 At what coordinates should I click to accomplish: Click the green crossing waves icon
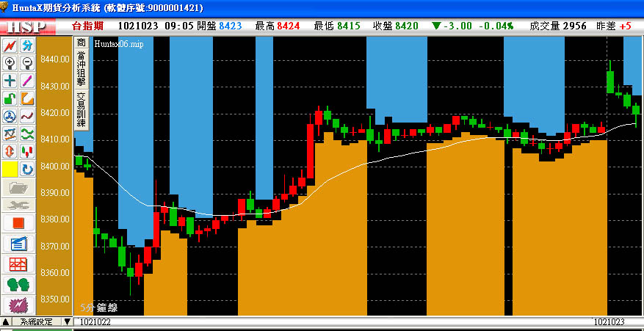pos(27,134)
